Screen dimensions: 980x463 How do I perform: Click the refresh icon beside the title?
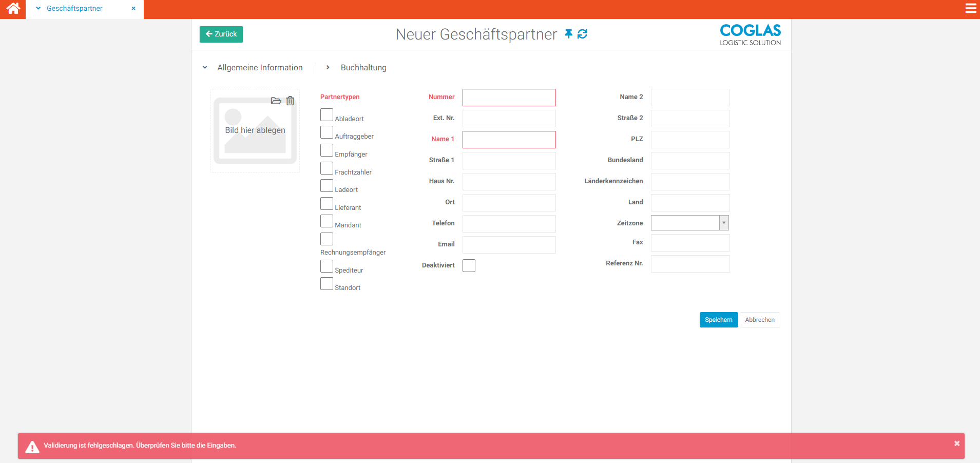[x=582, y=34]
